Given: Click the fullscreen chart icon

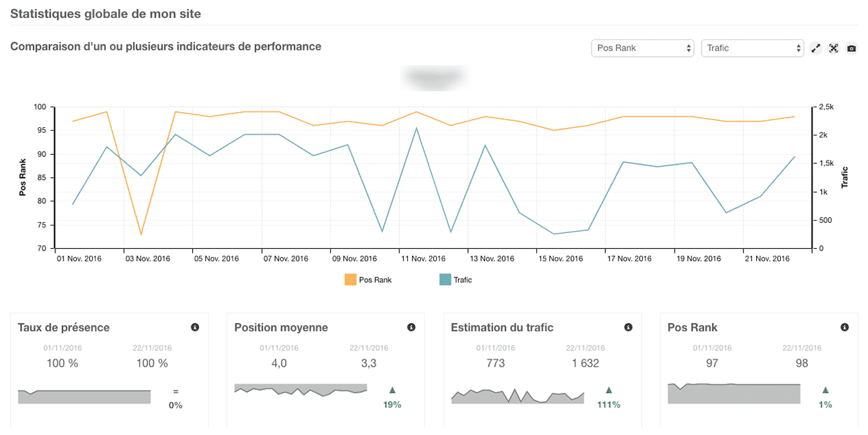Looking at the screenshot, I should tap(833, 48).
